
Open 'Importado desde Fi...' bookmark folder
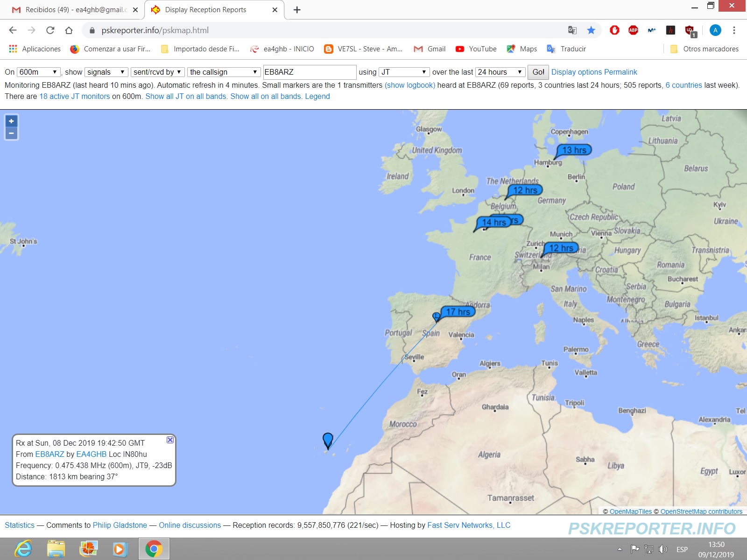200,49
